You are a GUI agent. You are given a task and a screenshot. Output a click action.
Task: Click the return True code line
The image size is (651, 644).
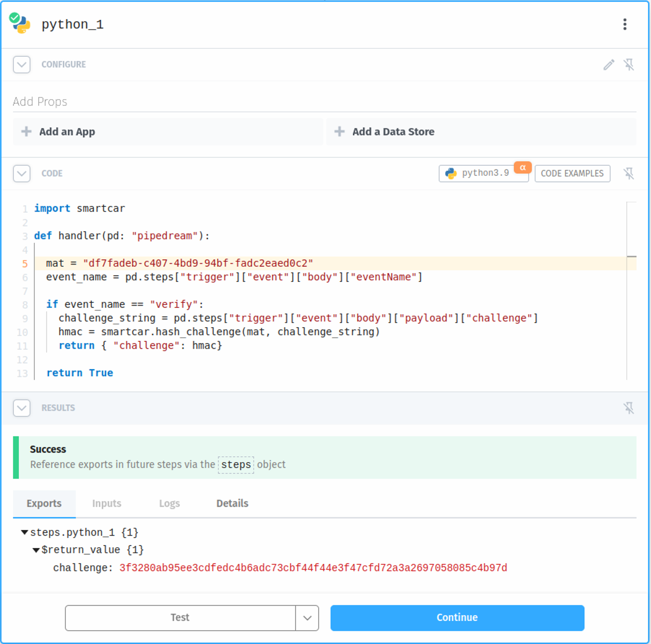pyautogui.click(x=80, y=373)
